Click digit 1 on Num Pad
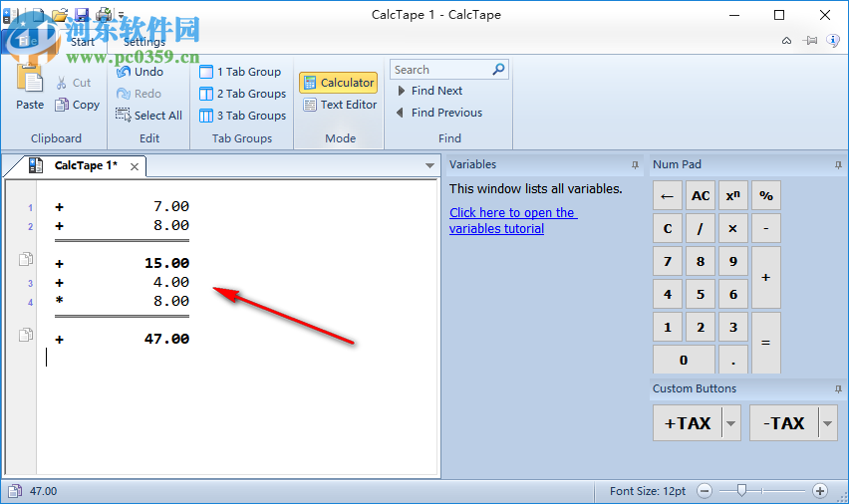 (668, 327)
